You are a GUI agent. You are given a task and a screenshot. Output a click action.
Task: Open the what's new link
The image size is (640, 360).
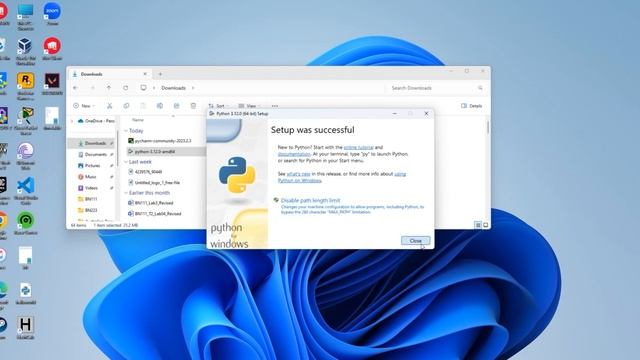pyautogui.click(x=298, y=174)
